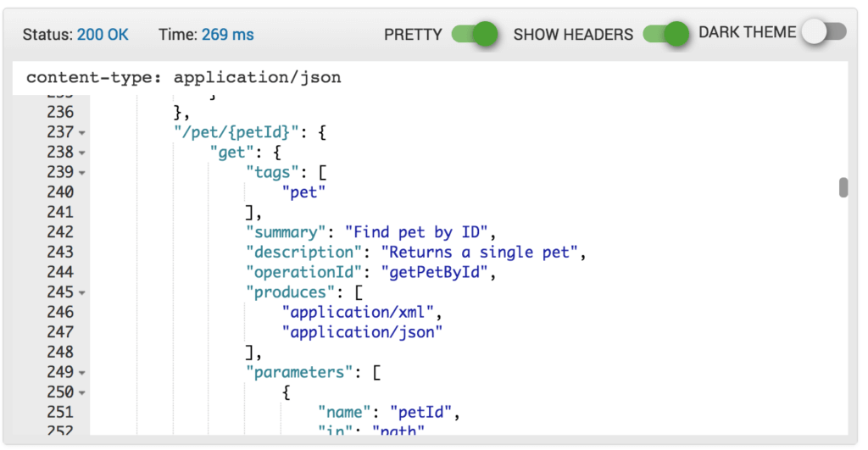
Task: Click the "tags" key
Action: [x=272, y=172]
